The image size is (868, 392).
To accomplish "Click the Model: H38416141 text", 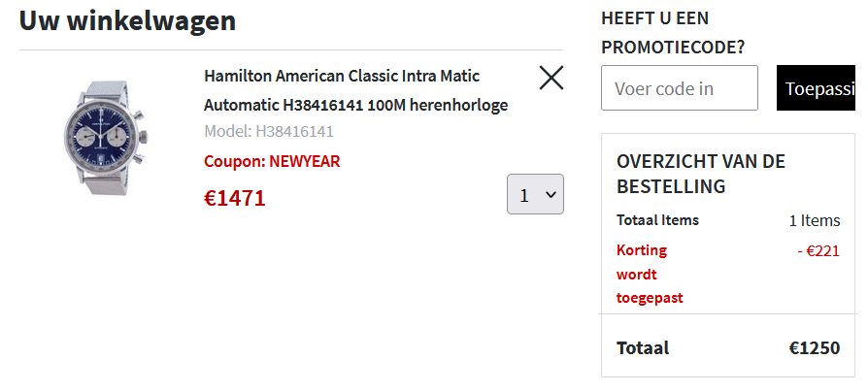I will [x=269, y=132].
